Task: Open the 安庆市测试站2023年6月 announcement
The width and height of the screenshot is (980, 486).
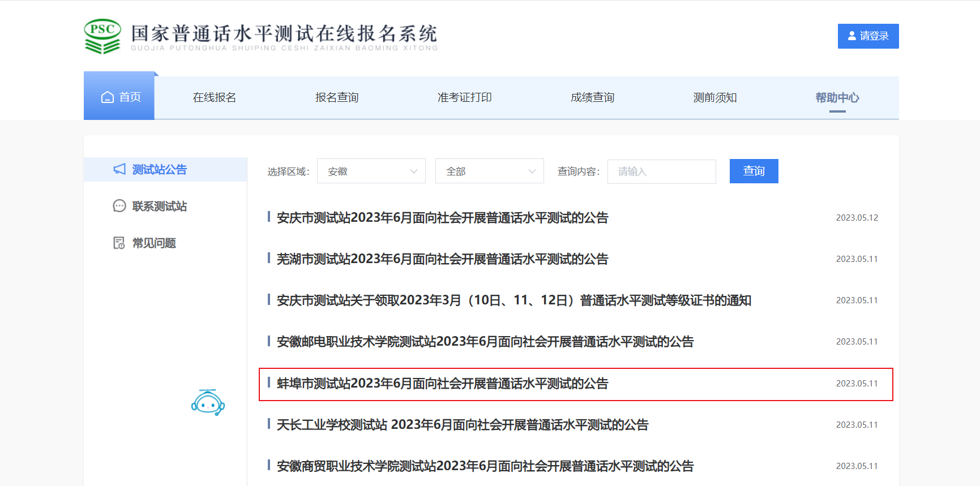Action: pyautogui.click(x=443, y=218)
